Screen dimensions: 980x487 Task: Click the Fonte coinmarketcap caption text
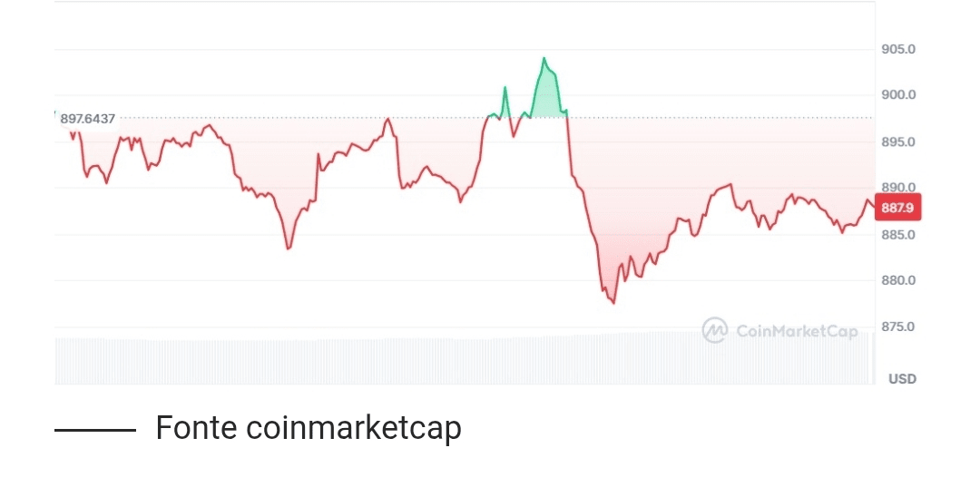tap(309, 428)
